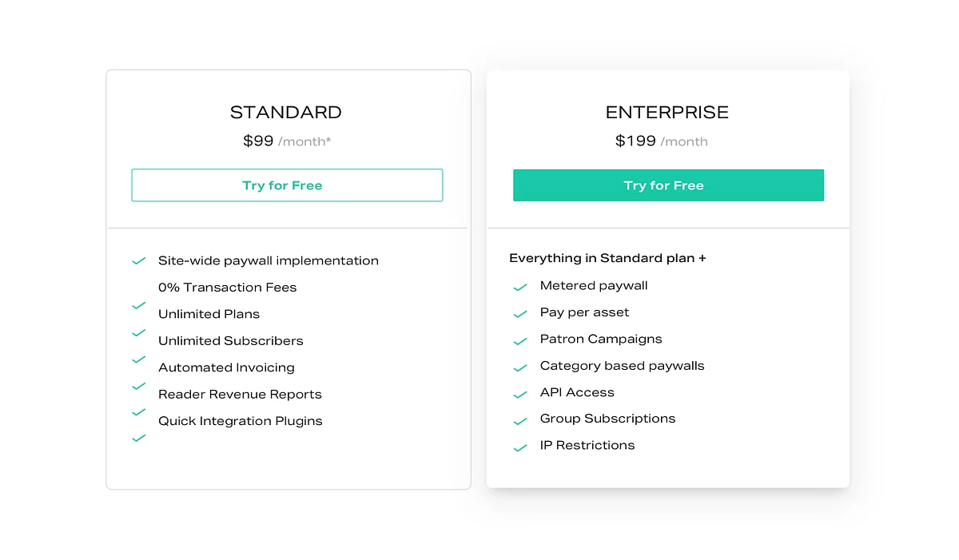
Task: Click the Enterprise plan Try for Free button
Action: (668, 185)
